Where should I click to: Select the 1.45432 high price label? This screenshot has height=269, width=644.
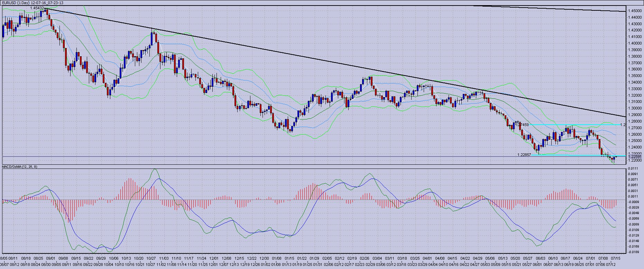[37, 8]
